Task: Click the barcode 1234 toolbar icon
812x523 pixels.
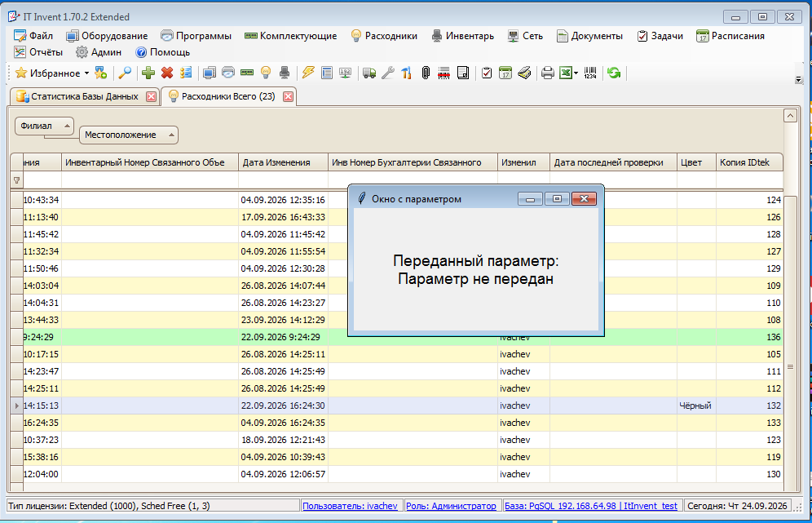Action: point(590,73)
